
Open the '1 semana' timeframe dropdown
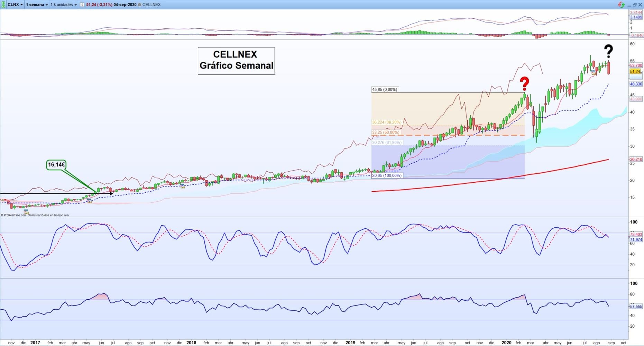pos(37,5)
